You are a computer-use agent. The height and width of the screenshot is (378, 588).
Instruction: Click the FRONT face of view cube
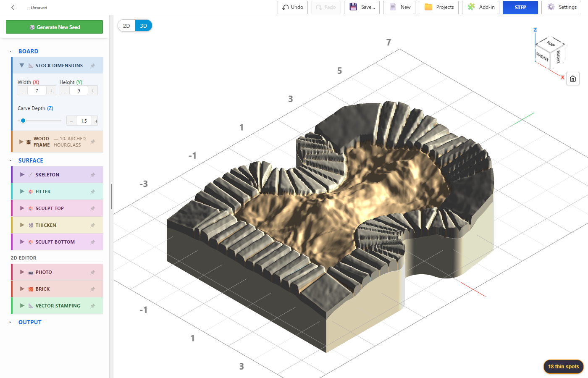click(542, 56)
